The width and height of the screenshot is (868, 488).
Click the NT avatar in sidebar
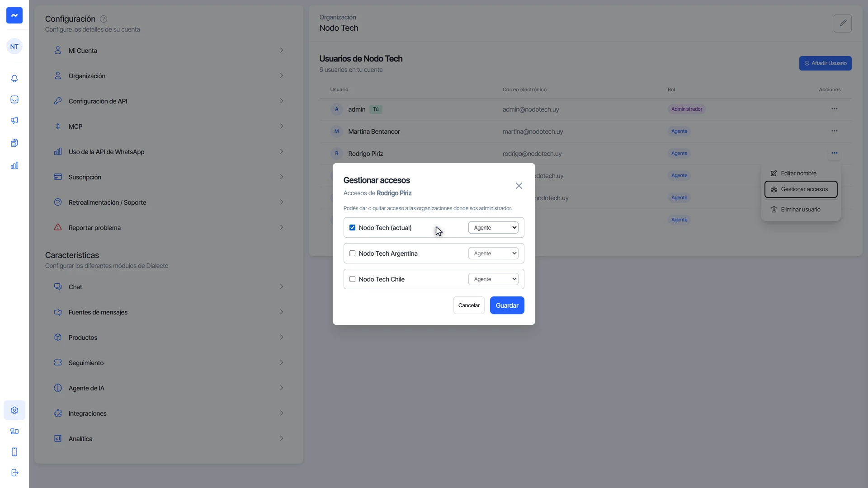pyautogui.click(x=14, y=46)
